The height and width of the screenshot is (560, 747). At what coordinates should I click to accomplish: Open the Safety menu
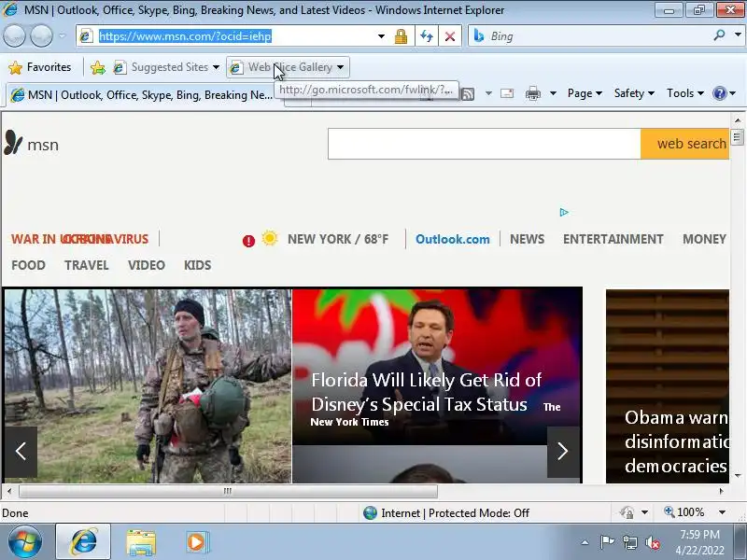[634, 93]
